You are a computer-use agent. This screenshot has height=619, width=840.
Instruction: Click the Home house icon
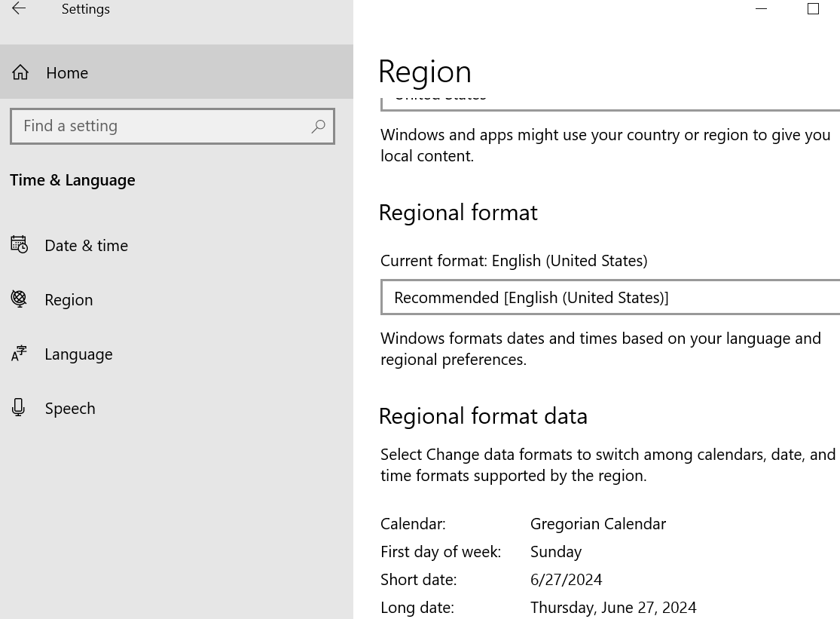pos(19,72)
